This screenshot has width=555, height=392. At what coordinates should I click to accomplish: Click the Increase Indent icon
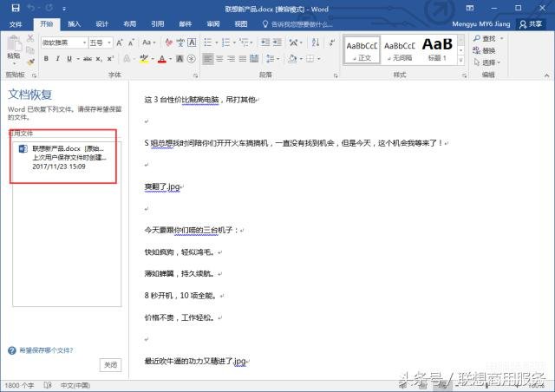tap(277, 42)
